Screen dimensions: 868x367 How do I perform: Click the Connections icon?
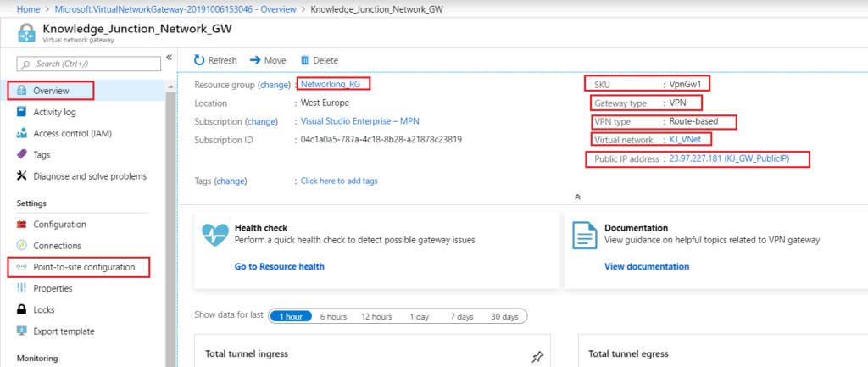pyautogui.click(x=21, y=245)
